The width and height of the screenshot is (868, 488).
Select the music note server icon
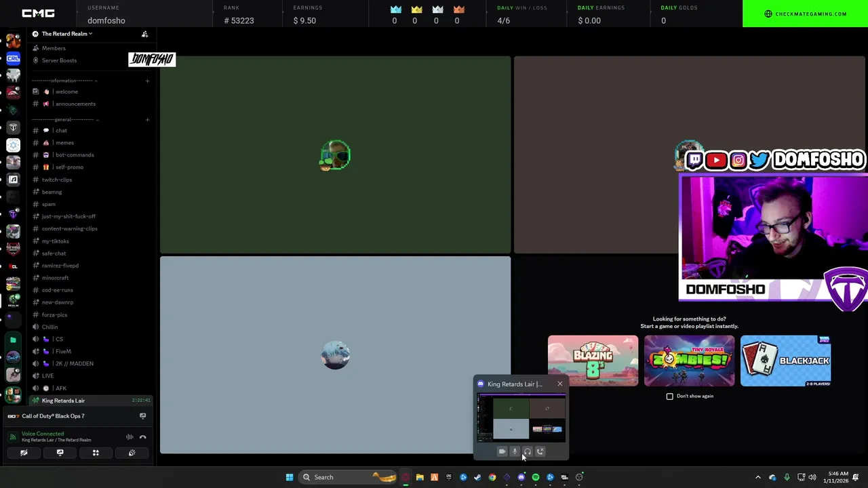(13, 179)
